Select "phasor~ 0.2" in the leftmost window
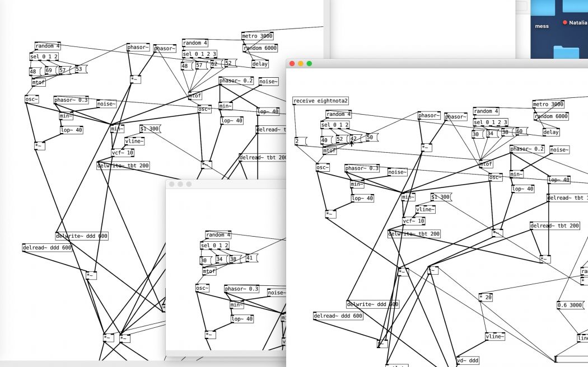Viewport: 588px width, 367px height. [x=236, y=81]
